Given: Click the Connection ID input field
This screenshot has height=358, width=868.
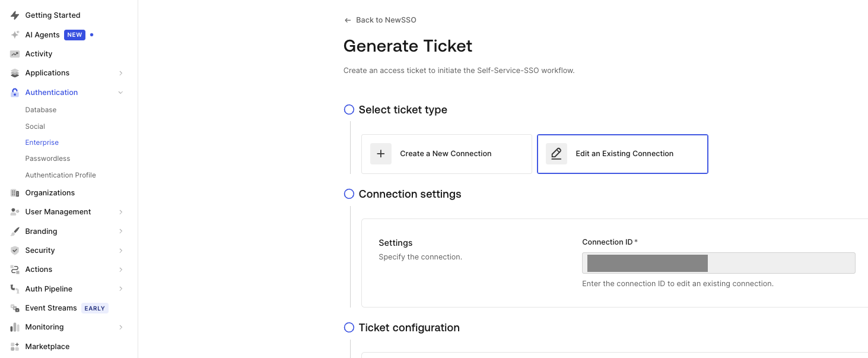Looking at the screenshot, I should tap(718, 263).
